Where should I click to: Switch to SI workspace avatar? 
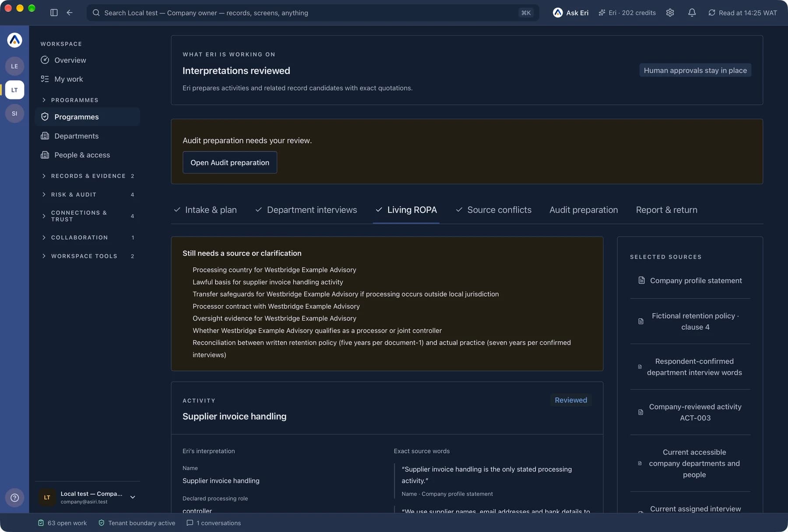click(x=14, y=113)
